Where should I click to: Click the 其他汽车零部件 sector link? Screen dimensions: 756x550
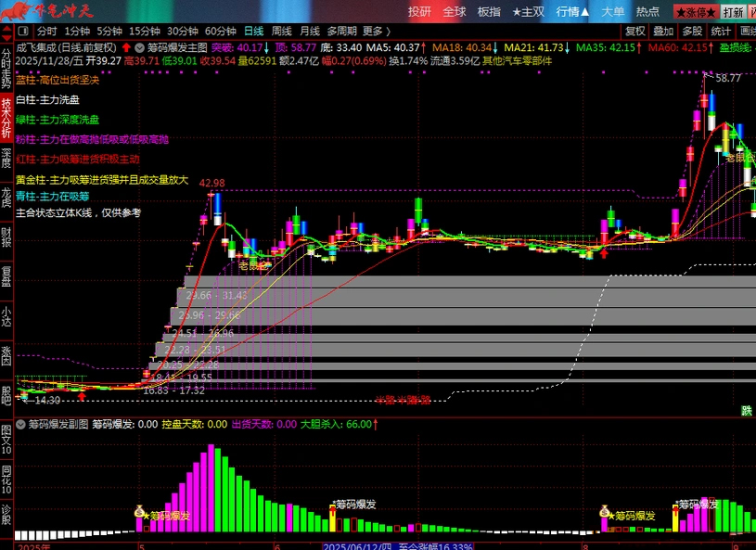517,60
